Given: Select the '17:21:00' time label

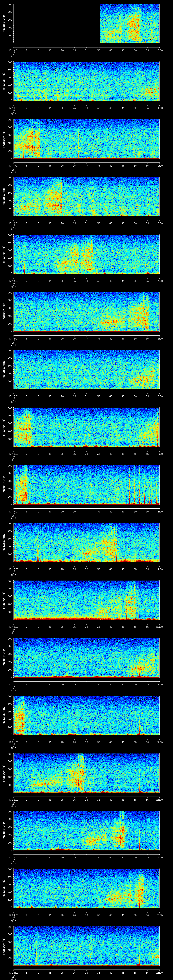Looking at the screenshot, I should pos(13,742).
